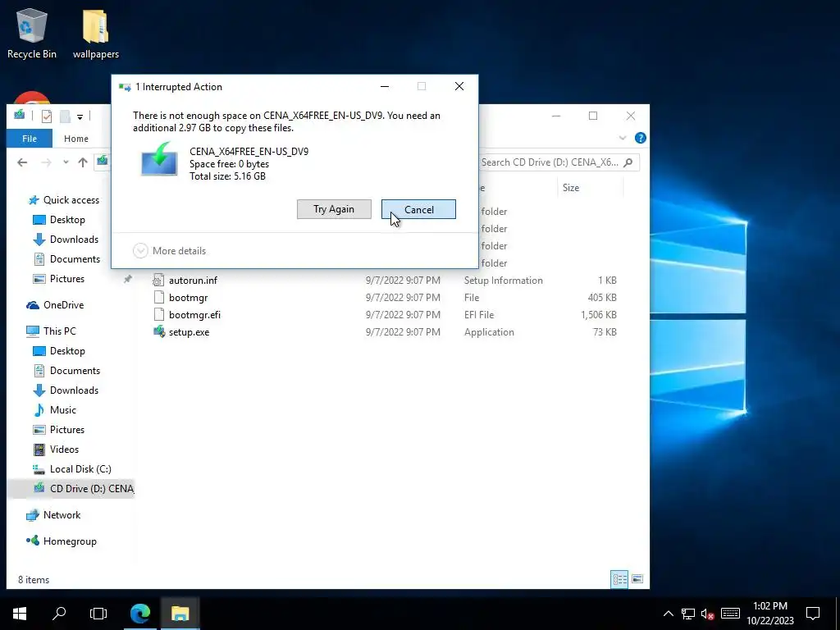Viewport: 840px width, 630px height.
Task: Open Customize Quick Access Toolbar dropdown
Action: pyautogui.click(x=80, y=116)
